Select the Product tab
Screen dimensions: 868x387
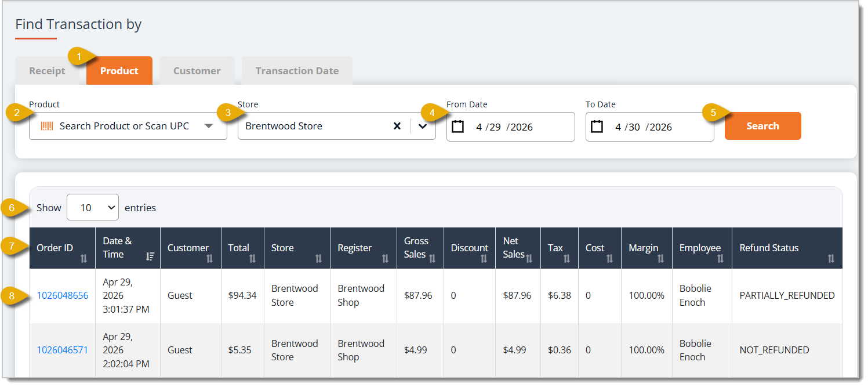tap(119, 71)
